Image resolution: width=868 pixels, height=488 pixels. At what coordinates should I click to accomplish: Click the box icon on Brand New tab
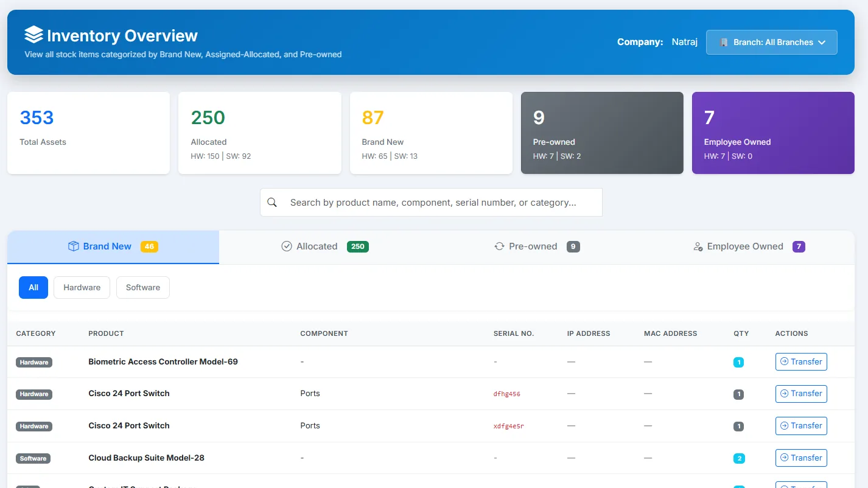pyautogui.click(x=74, y=246)
